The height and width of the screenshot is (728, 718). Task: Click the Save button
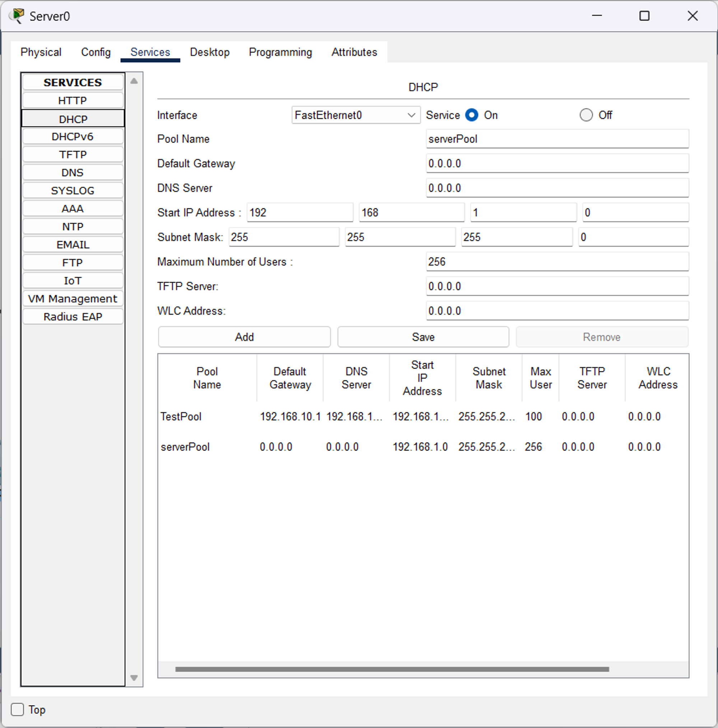click(423, 337)
